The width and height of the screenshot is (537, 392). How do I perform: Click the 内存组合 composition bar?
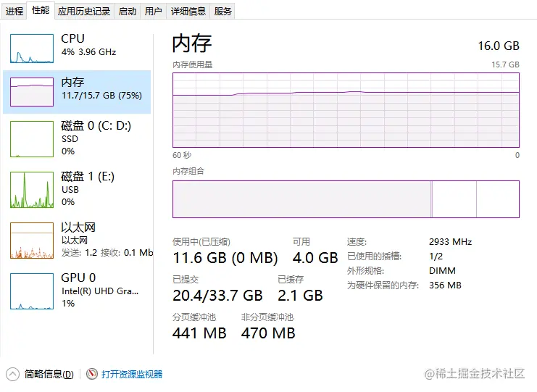[346, 199]
